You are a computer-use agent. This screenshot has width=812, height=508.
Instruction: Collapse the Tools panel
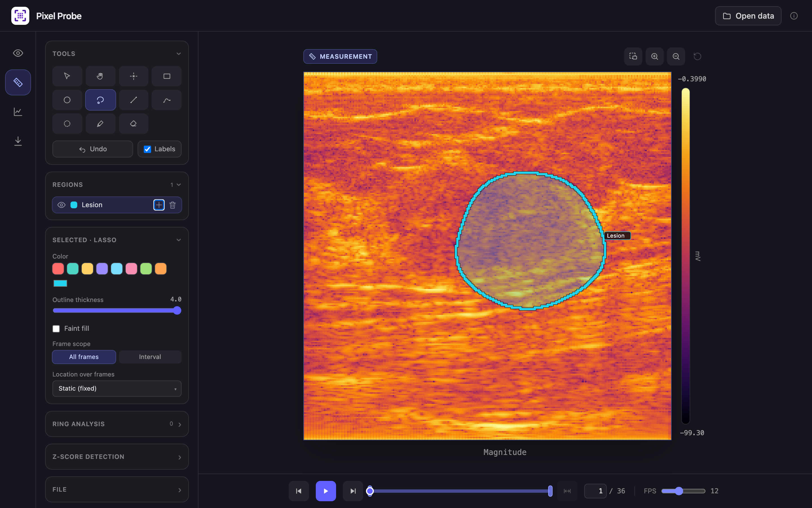pyautogui.click(x=179, y=54)
